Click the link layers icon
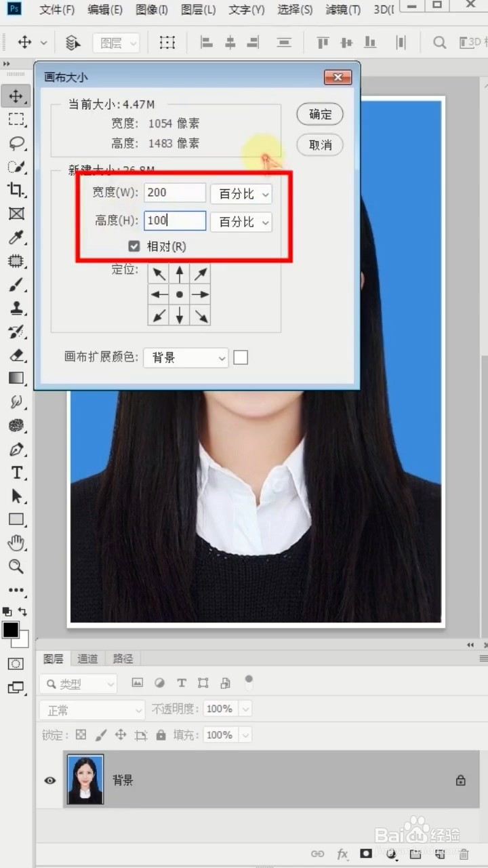Screen dimensions: 488x868 click(317, 854)
